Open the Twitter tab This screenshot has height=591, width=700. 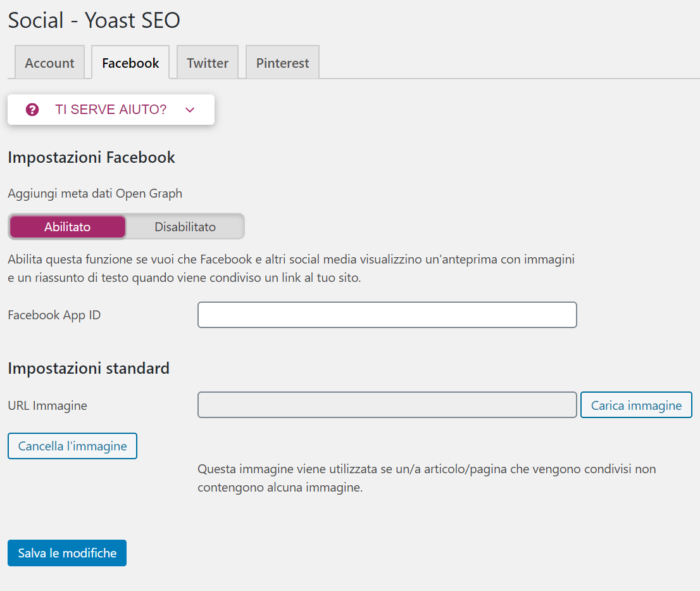coord(208,63)
